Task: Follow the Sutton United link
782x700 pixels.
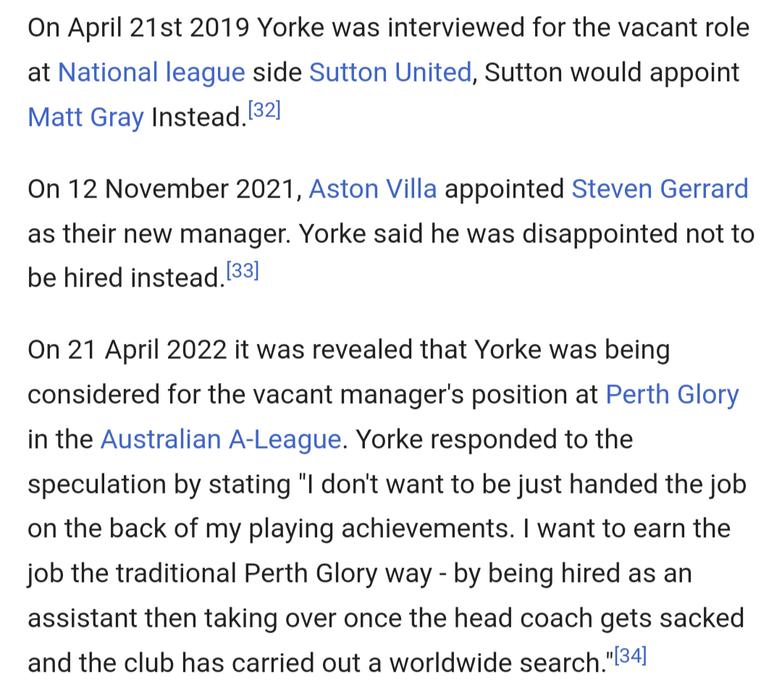Action: [390, 72]
